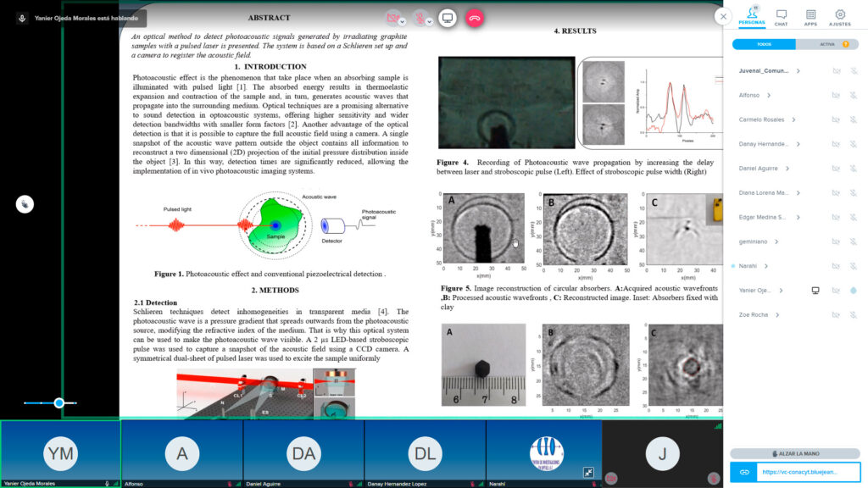Hang up with the red phone button
Image resolution: width=868 pixels, height=488 pixels.
[x=474, y=18]
